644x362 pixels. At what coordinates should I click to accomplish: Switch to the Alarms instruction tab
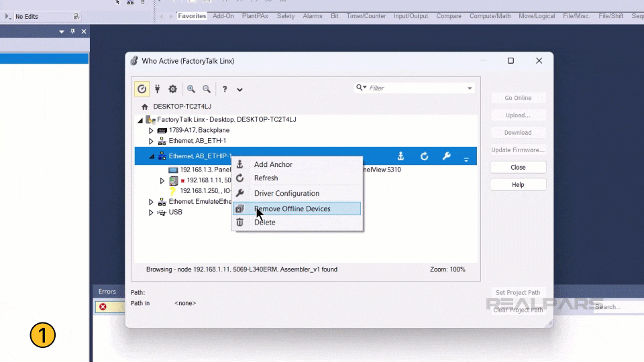point(313,16)
